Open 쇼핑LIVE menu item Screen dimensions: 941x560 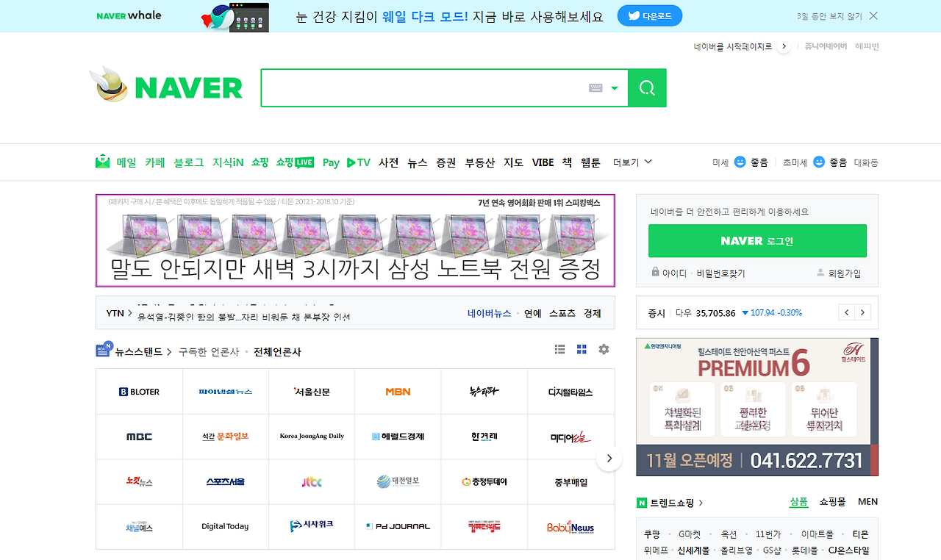pos(295,162)
